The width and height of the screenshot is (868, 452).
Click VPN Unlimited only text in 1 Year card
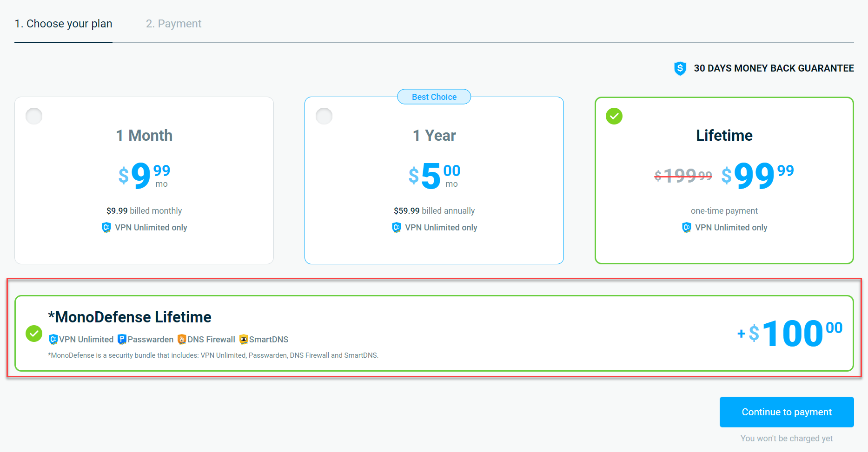pyautogui.click(x=441, y=227)
